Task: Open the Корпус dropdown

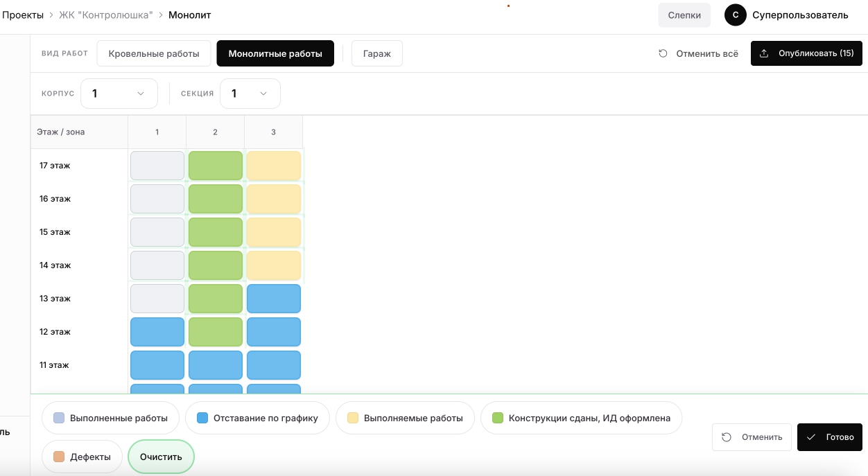Action: point(119,94)
